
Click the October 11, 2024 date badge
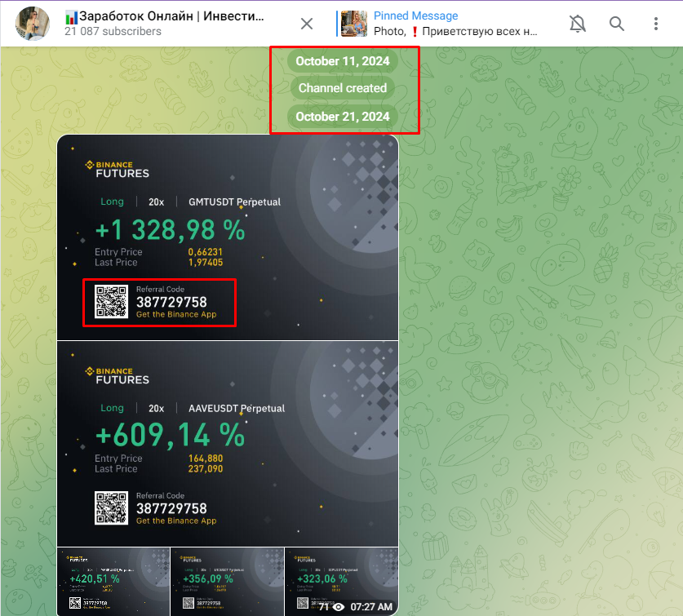coord(342,60)
